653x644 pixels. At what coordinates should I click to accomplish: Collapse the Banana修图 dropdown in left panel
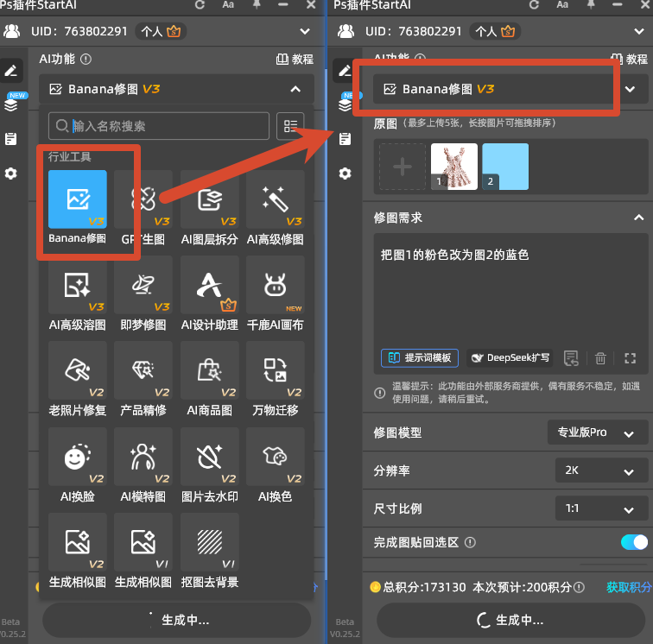tap(295, 89)
